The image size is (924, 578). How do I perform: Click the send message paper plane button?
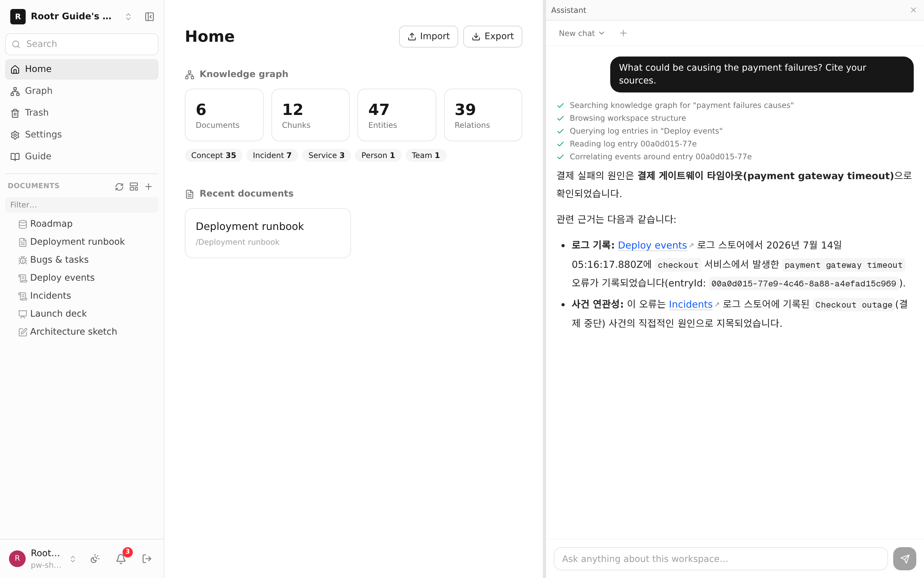click(x=904, y=559)
